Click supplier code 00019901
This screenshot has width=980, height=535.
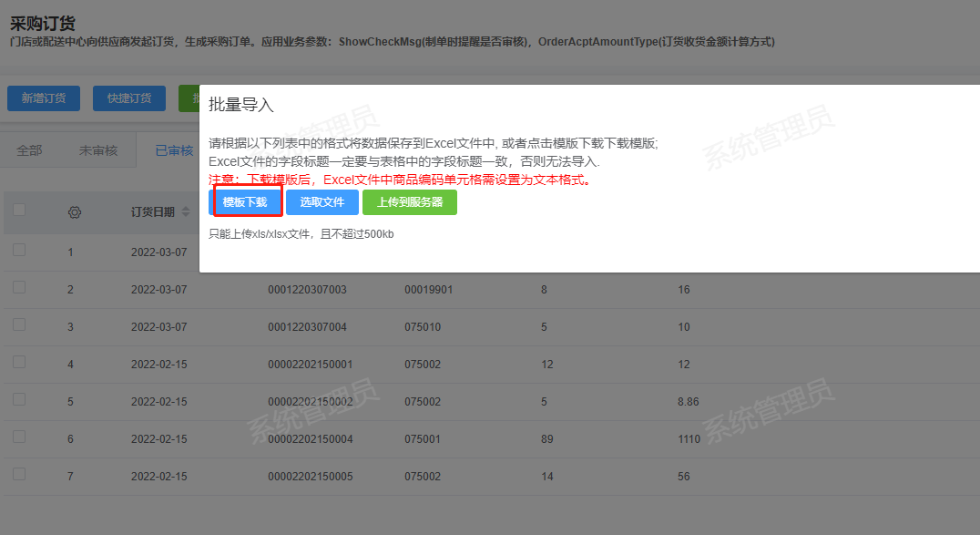(x=429, y=290)
